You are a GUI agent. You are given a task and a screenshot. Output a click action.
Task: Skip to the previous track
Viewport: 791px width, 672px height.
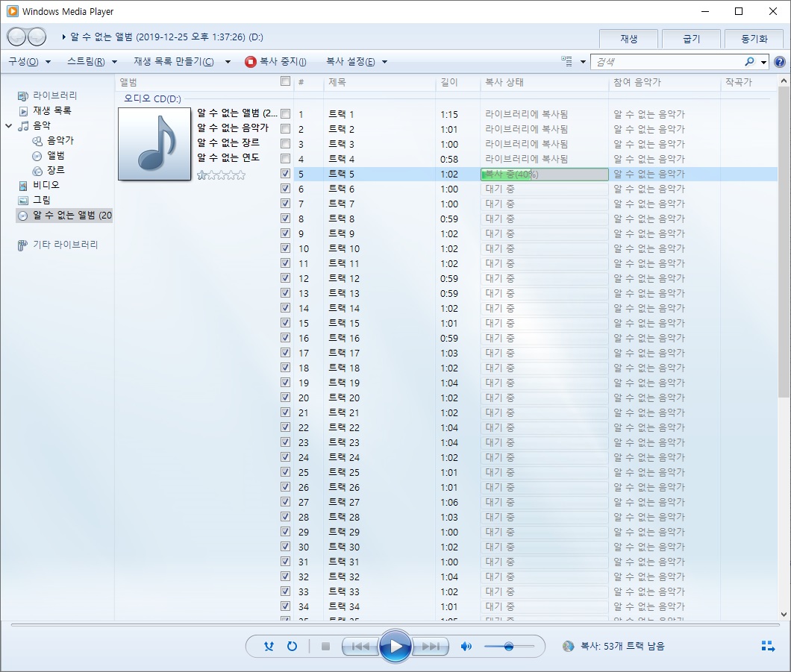(x=360, y=646)
